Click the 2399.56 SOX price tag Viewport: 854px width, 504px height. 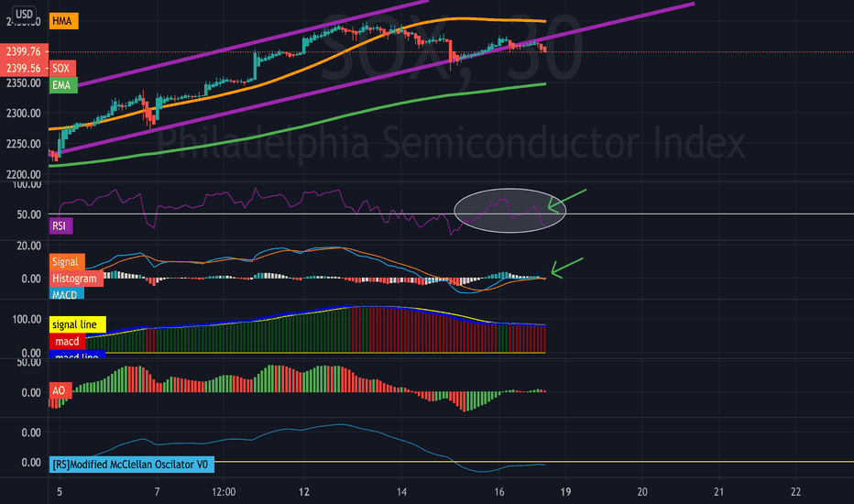point(24,68)
